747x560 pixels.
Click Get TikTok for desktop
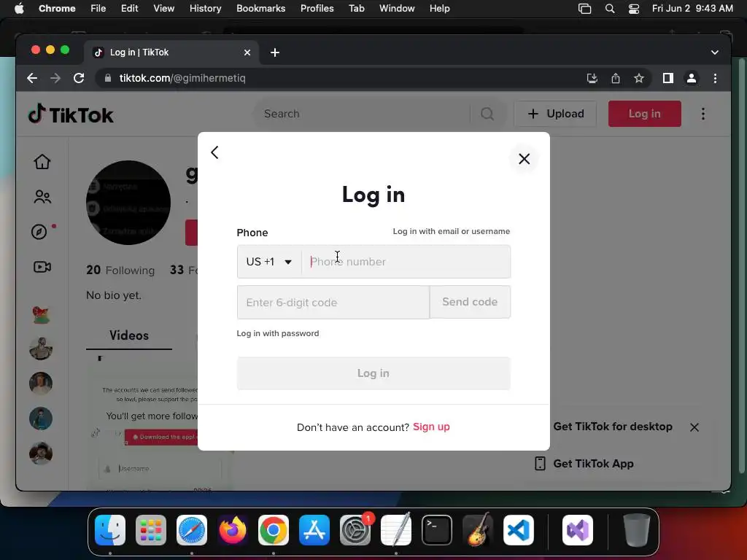click(613, 427)
